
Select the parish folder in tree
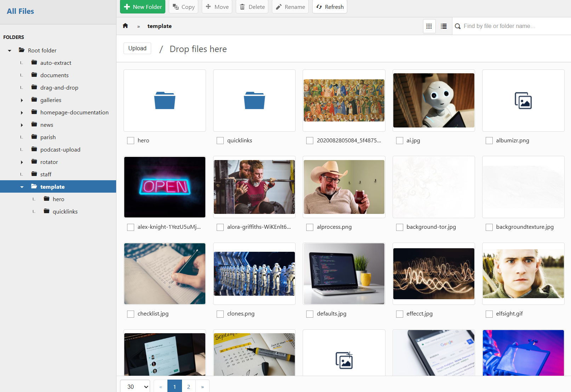click(x=48, y=137)
